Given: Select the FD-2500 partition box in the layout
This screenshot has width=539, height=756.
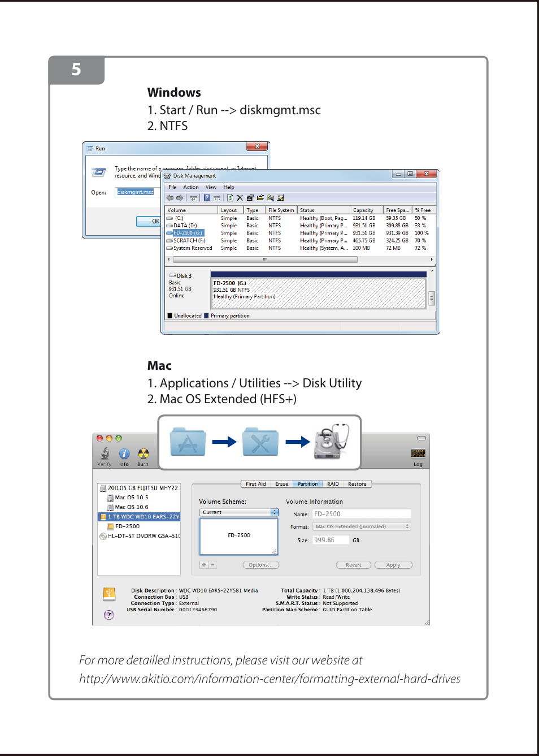Looking at the screenshot, I should click(238, 536).
